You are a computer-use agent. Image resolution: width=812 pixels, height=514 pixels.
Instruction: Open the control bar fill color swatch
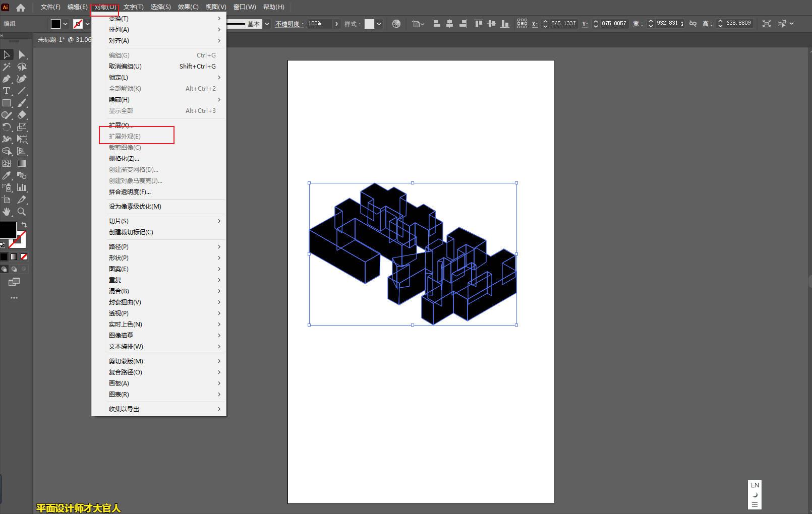click(55, 24)
